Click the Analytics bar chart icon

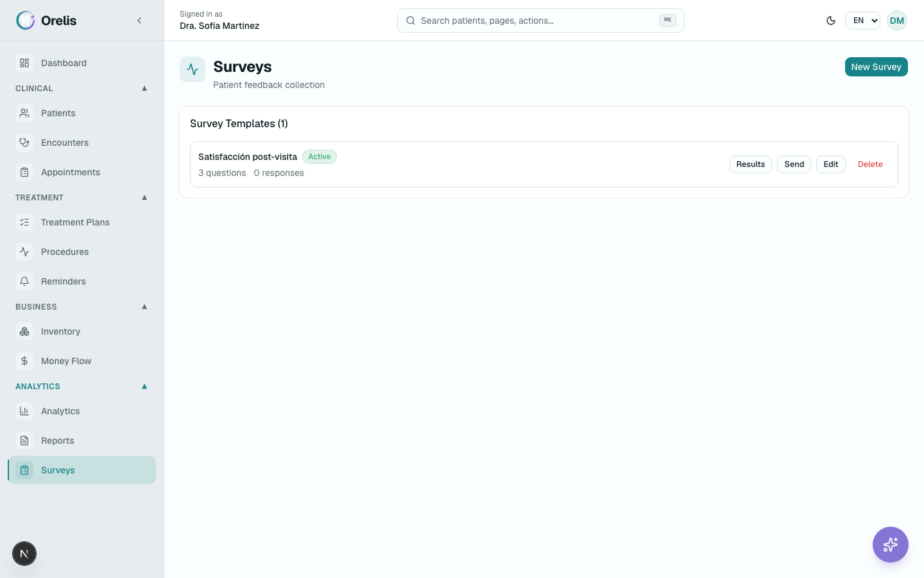tap(24, 411)
